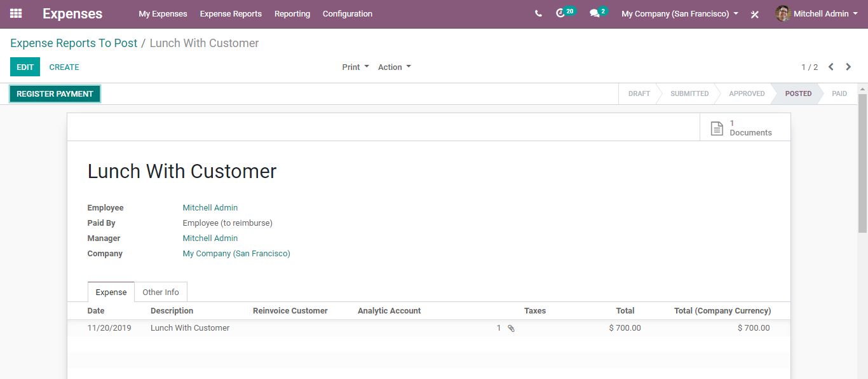Sort by Date column header
The width and height of the screenshot is (868, 379).
[x=96, y=311]
